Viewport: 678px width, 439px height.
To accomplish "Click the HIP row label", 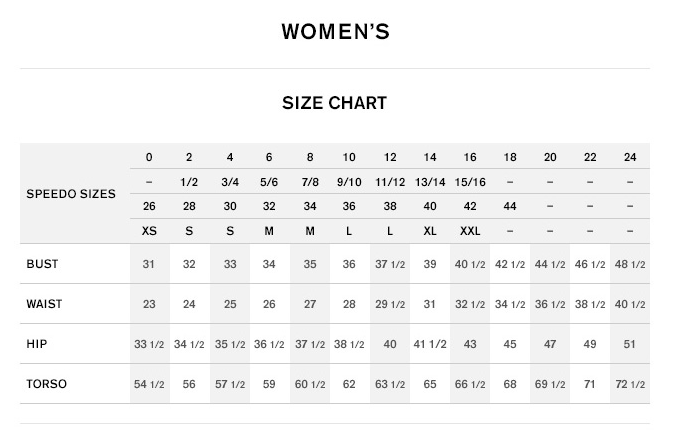I will point(37,344).
